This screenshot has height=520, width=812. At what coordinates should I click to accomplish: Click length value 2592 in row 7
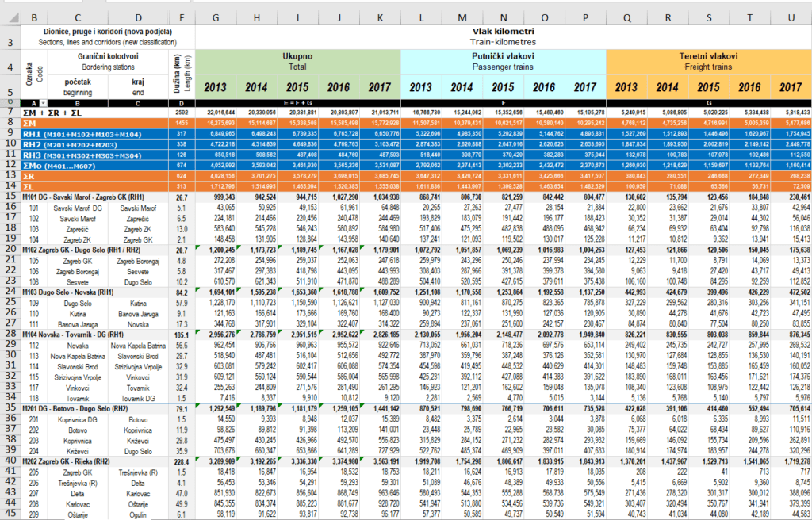pos(182,113)
